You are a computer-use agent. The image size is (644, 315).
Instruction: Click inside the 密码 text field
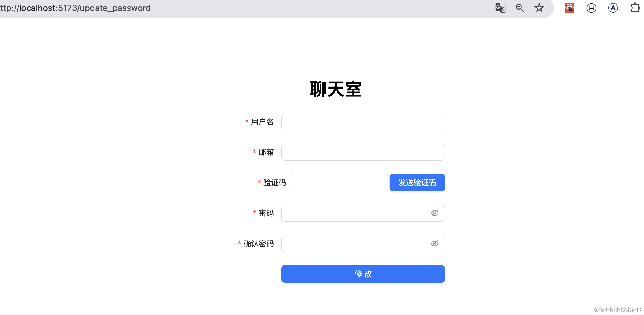click(354, 213)
